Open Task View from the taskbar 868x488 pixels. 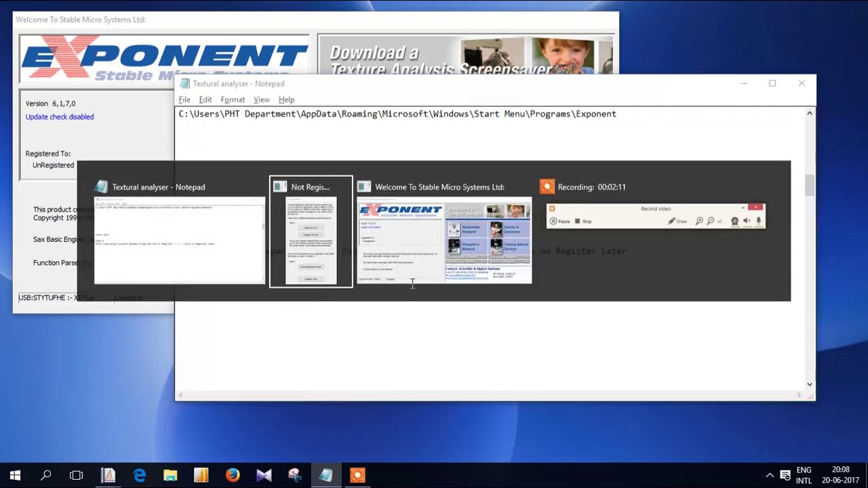point(77,475)
